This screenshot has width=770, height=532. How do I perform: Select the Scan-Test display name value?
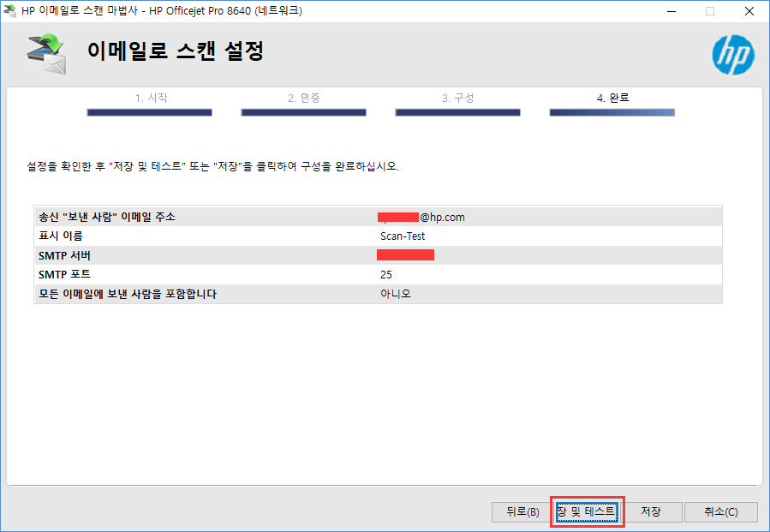point(403,236)
